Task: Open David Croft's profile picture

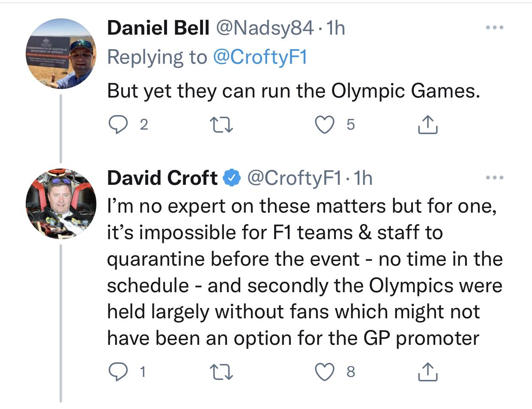Action: tap(61, 204)
